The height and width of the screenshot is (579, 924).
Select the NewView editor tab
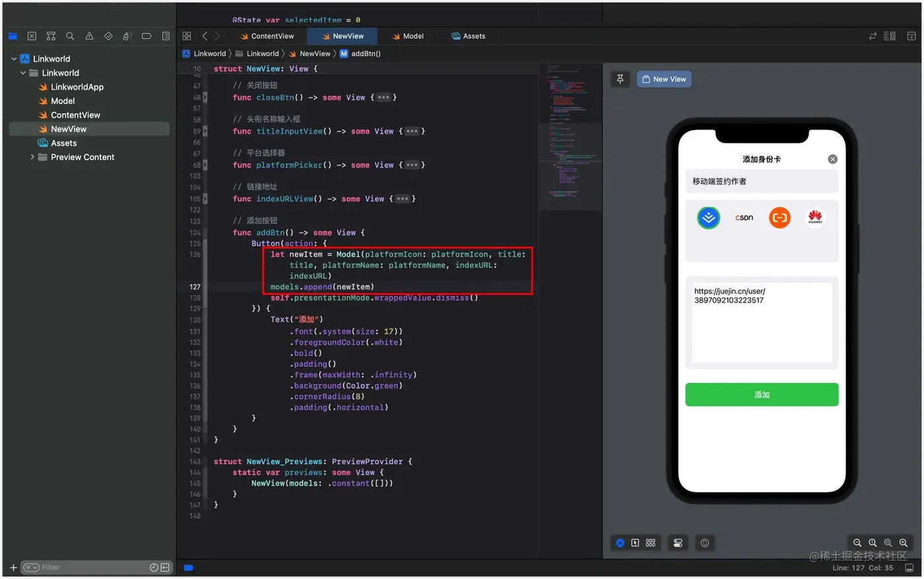point(343,36)
